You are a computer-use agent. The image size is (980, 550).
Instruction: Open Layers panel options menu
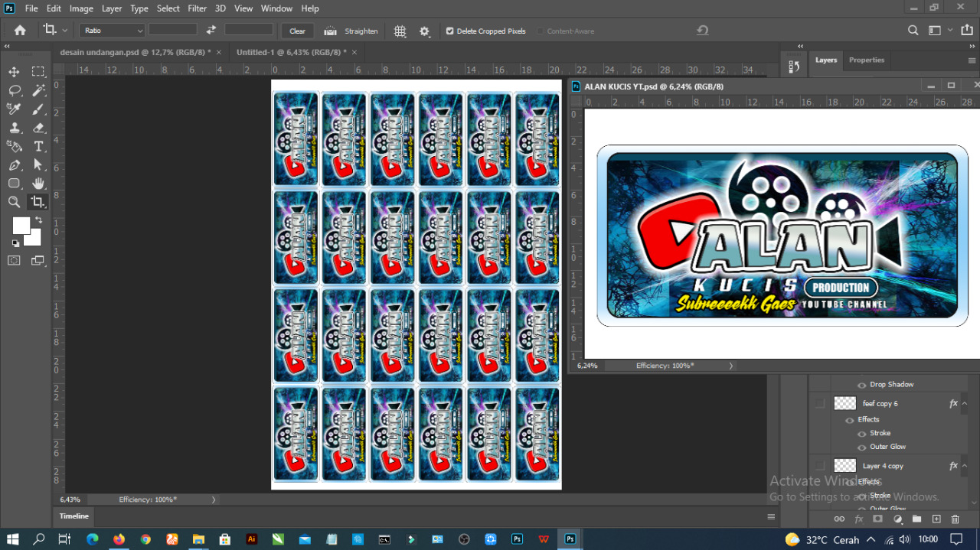972,60
